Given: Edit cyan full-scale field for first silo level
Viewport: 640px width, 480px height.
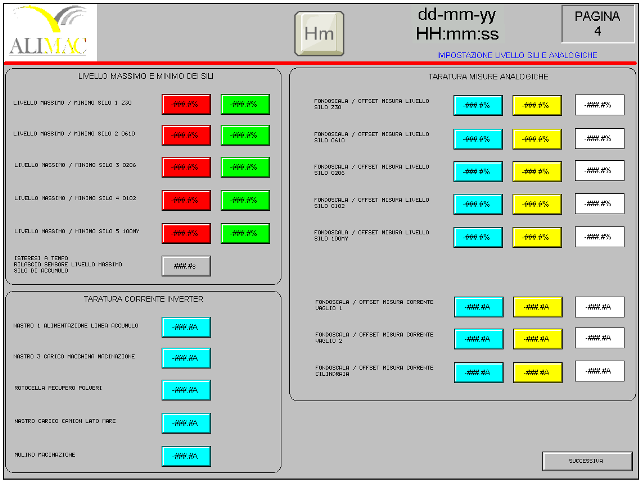Looking at the screenshot, I should [x=477, y=105].
